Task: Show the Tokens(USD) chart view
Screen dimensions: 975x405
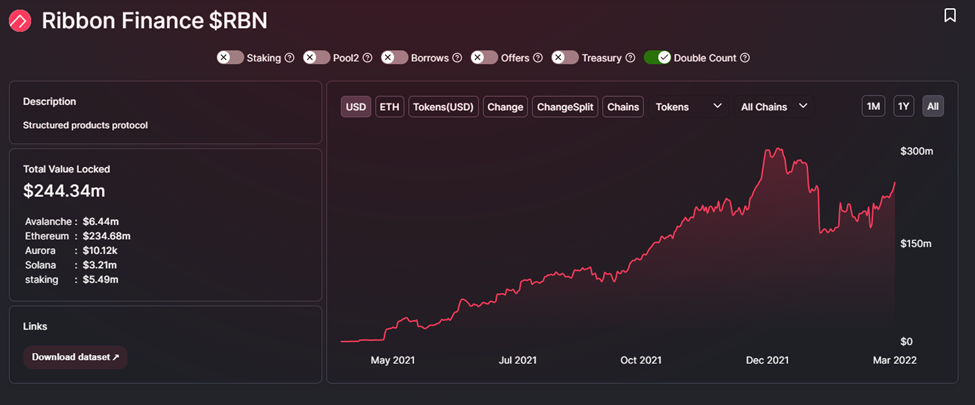Action: pos(443,106)
